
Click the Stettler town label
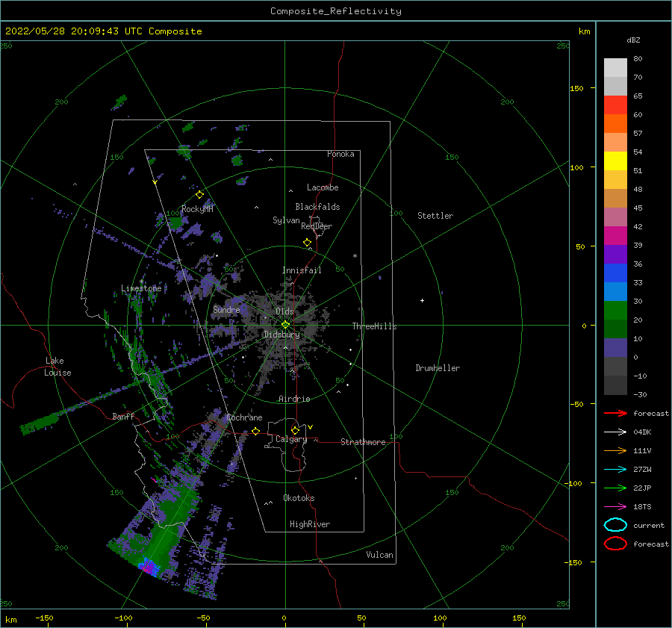(x=435, y=216)
